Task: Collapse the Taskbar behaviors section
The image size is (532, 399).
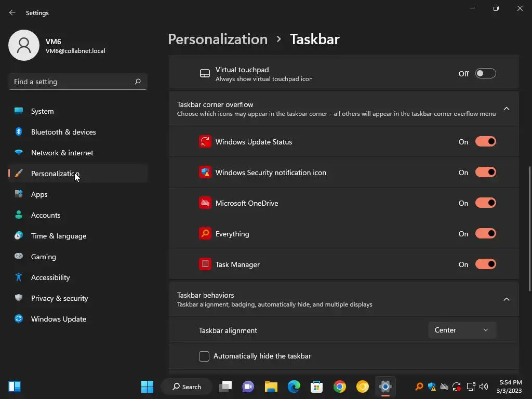Action: pyautogui.click(x=506, y=299)
